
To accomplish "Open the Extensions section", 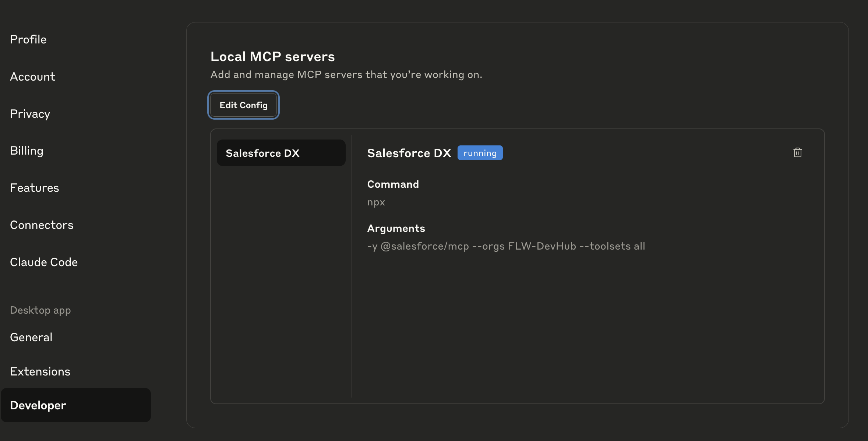I will [x=40, y=371].
